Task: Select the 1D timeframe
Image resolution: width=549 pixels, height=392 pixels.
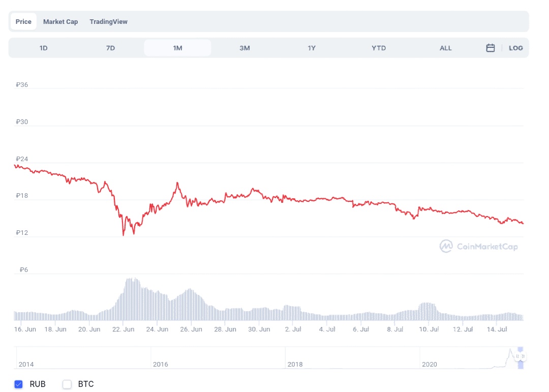Action: pos(43,47)
